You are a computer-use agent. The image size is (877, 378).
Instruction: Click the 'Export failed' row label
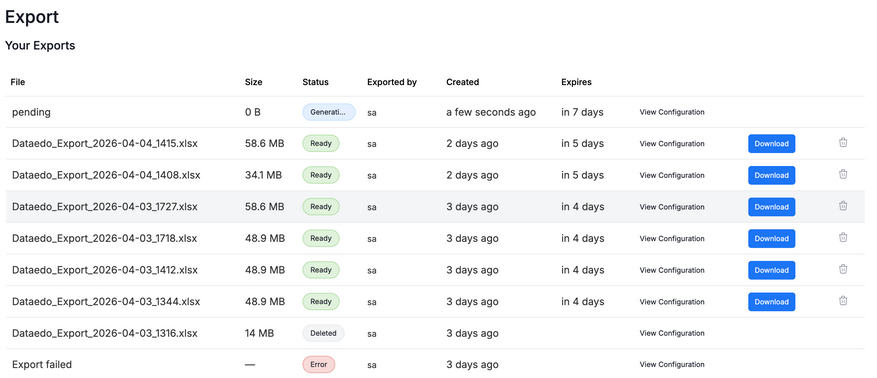pos(42,365)
